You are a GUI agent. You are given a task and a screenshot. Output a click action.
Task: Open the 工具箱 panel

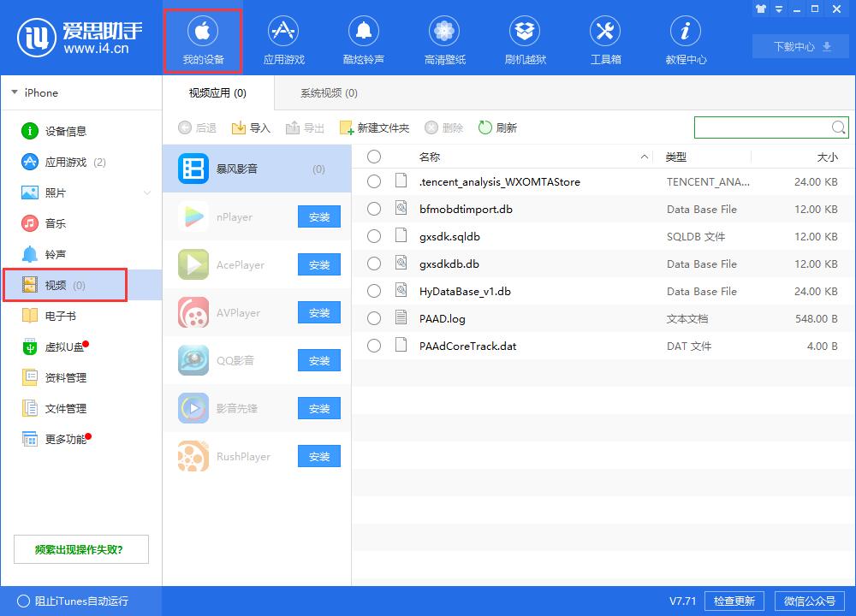605,38
